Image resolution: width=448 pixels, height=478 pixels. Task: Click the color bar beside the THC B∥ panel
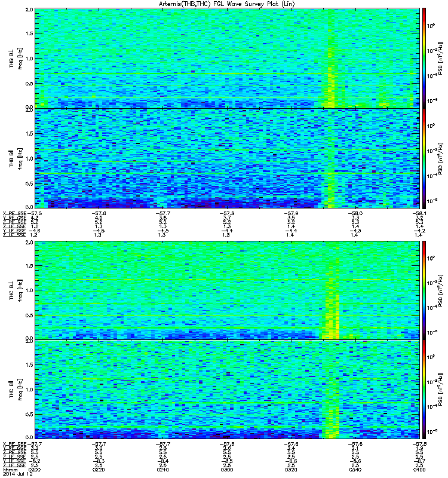(424, 390)
